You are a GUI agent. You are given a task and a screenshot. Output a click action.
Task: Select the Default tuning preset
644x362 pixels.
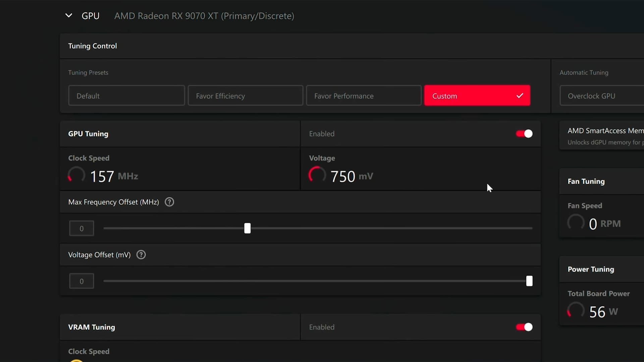pos(126,96)
